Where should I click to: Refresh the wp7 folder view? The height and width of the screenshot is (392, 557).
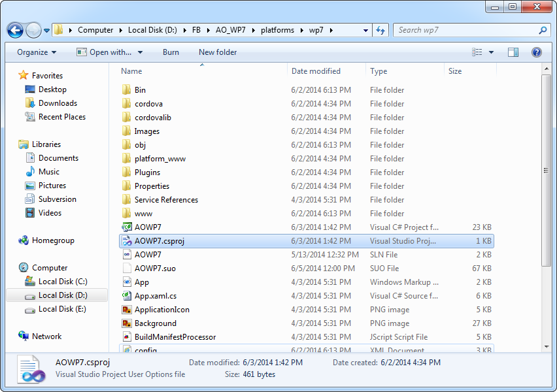(380, 30)
